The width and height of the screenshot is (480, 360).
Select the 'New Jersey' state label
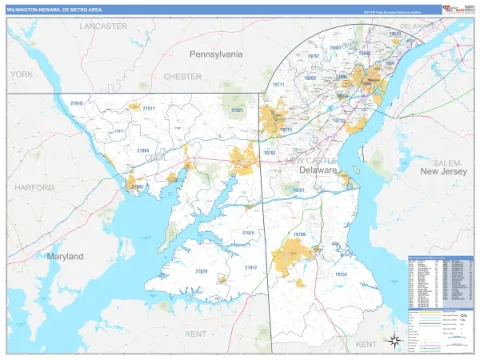click(444, 172)
